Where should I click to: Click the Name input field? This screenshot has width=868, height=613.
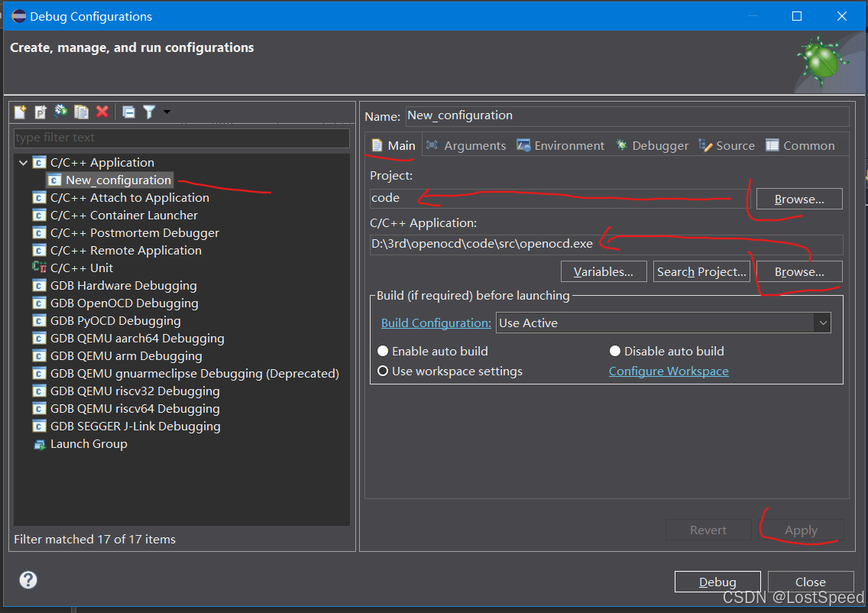(x=627, y=115)
